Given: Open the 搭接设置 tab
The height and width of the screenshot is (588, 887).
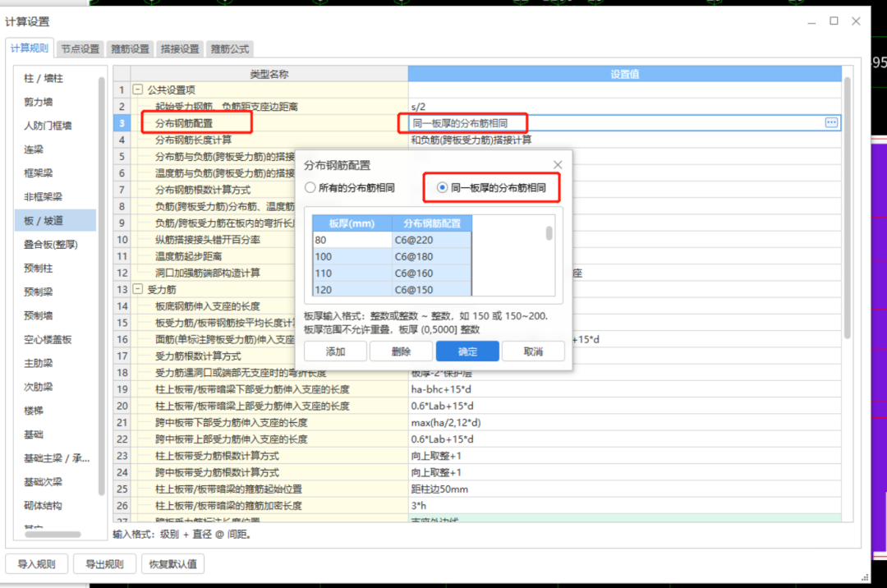Looking at the screenshot, I should click(180, 48).
